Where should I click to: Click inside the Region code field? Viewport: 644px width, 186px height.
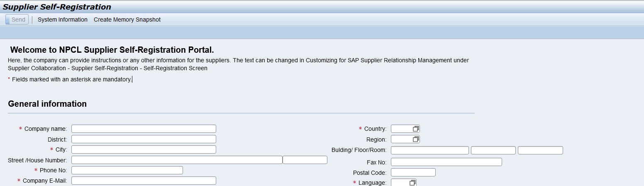point(401,139)
